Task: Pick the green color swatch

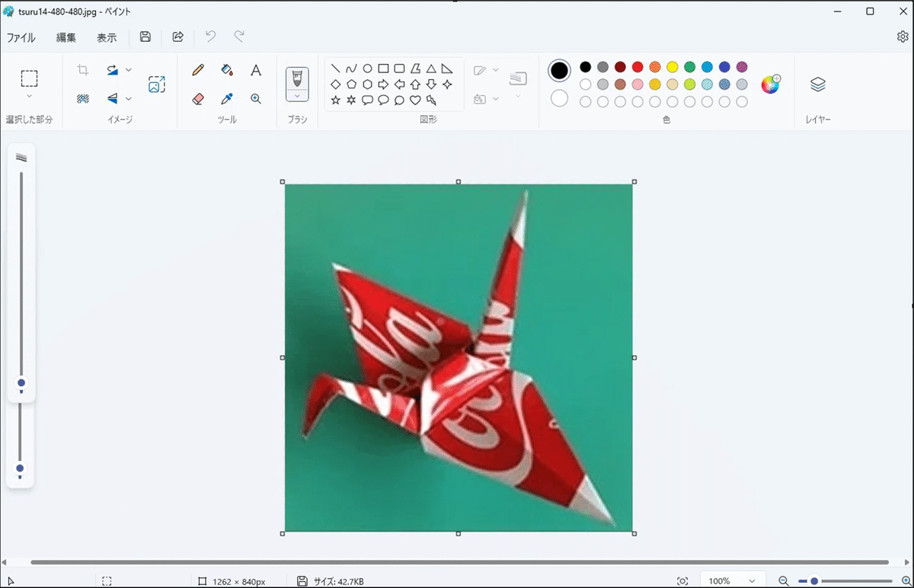Action: [x=690, y=67]
